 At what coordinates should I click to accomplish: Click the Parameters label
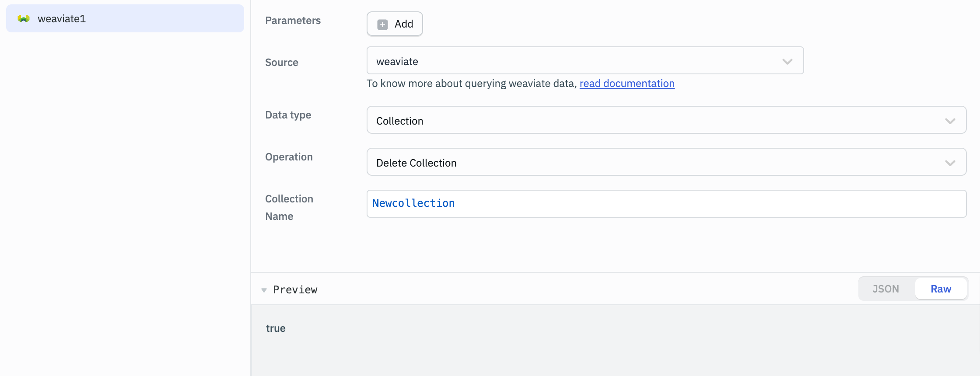point(293,21)
